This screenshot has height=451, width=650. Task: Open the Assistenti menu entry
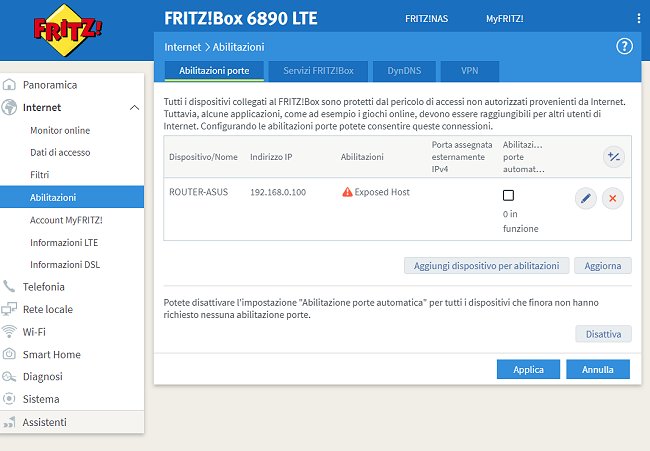click(44, 422)
